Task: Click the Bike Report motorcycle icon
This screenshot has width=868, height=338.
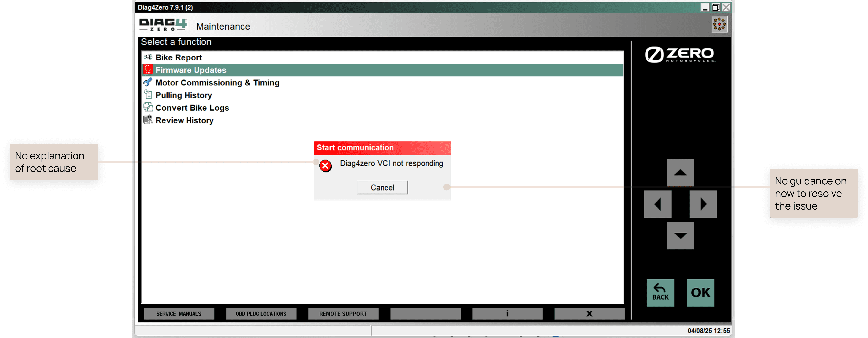Action: click(148, 57)
